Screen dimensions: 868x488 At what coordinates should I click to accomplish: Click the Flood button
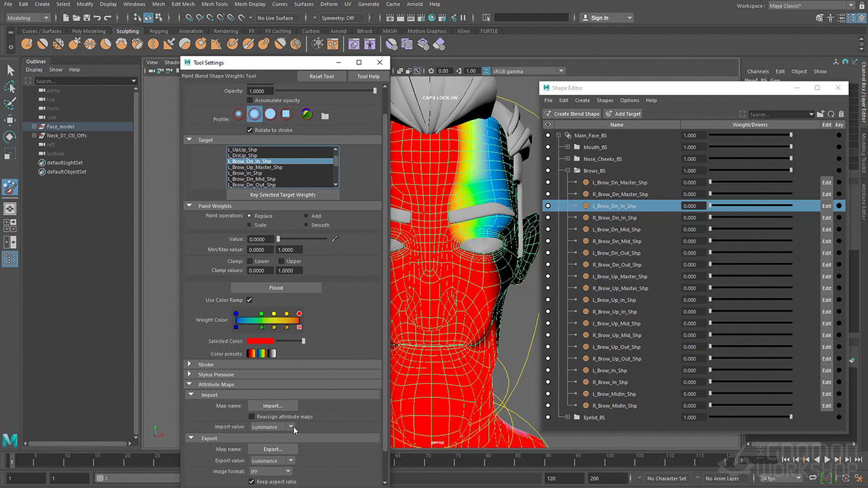(276, 288)
